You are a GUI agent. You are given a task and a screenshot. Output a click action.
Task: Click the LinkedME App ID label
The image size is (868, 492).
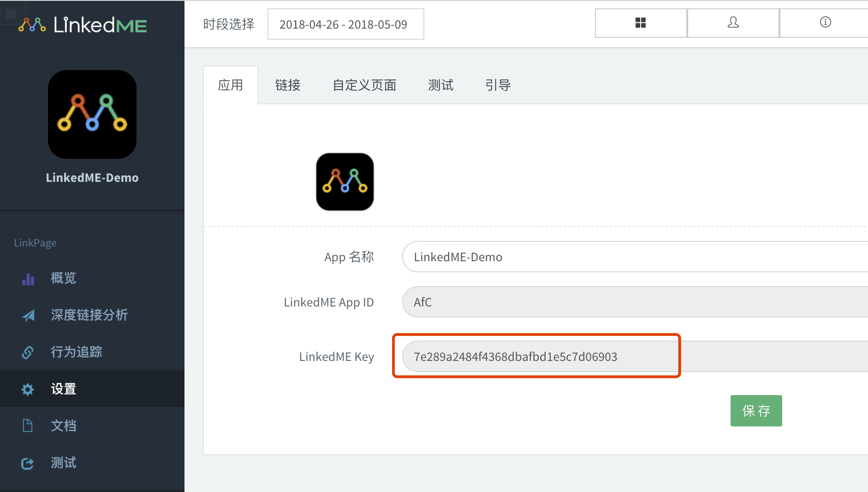[x=329, y=302]
